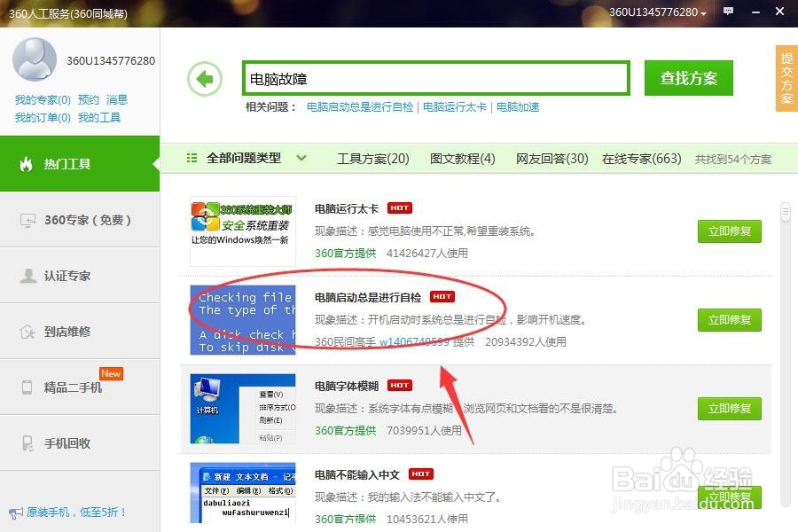Open the 预约 link
Viewport: 798px width, 532px height.
(89, 100)
